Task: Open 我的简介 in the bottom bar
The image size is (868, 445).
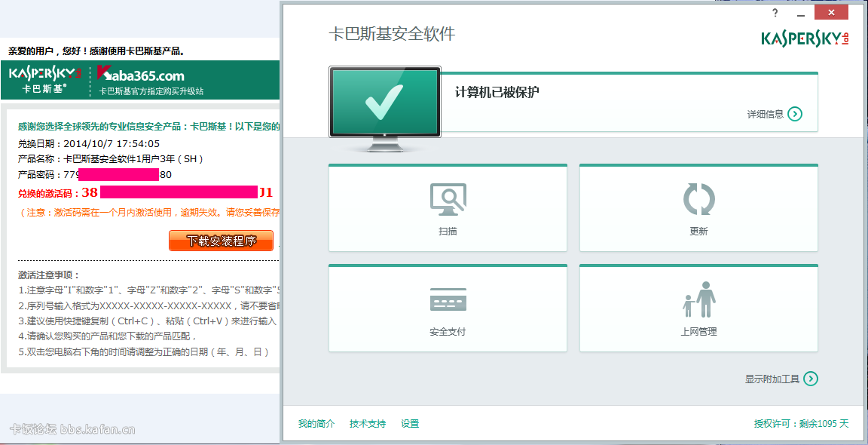Action: (x=316, y=424)
